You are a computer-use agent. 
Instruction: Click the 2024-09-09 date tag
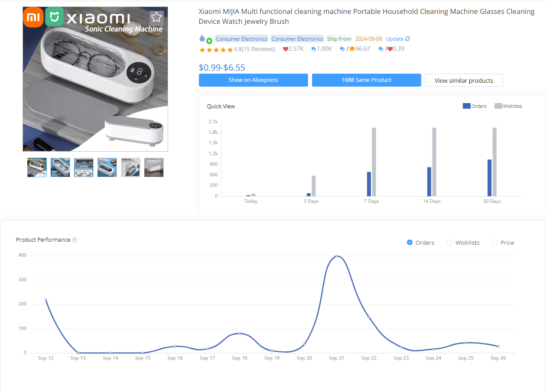(x=369, y=39)
